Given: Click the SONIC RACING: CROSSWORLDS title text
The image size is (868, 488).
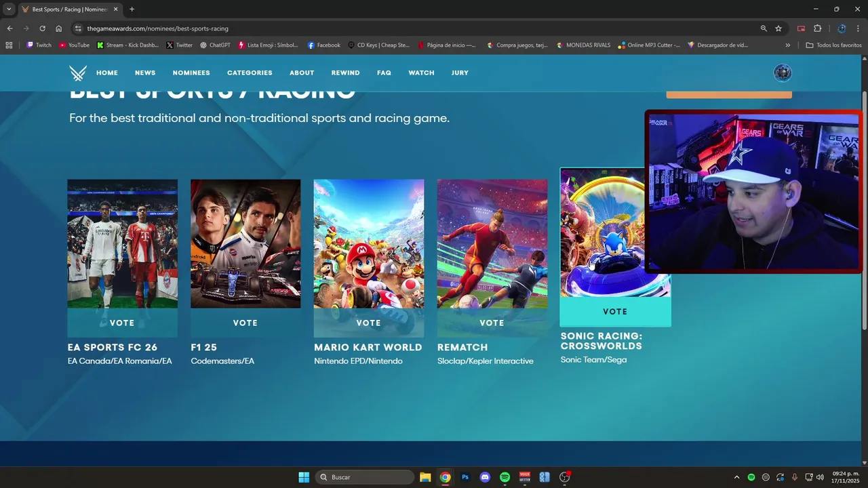Looking at the screenshot, I should tap(601, 341).
